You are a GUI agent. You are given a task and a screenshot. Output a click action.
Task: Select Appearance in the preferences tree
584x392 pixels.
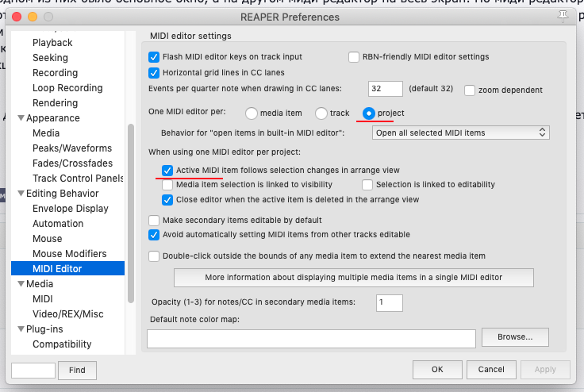pyautogui.click(x=53, y=118)
